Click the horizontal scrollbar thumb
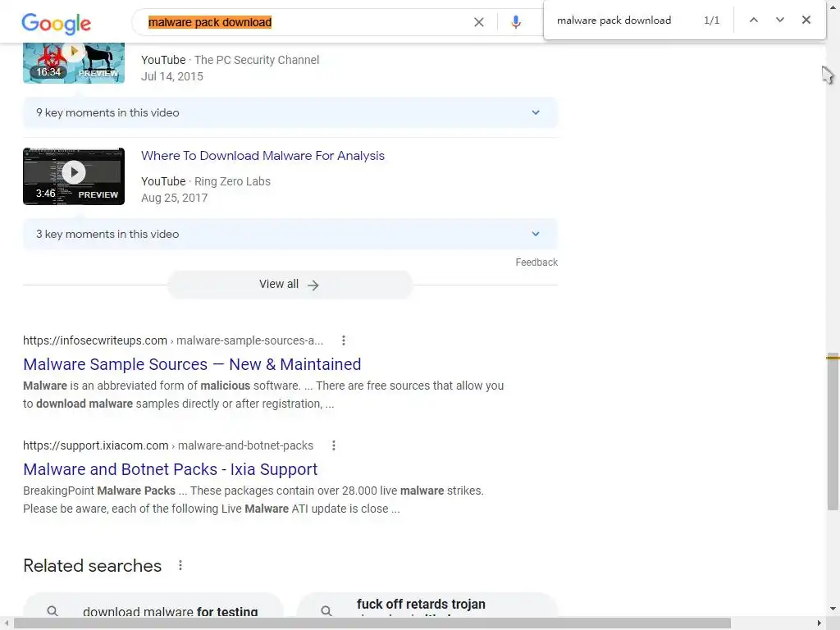840x630 pixels. click(372, 623)
